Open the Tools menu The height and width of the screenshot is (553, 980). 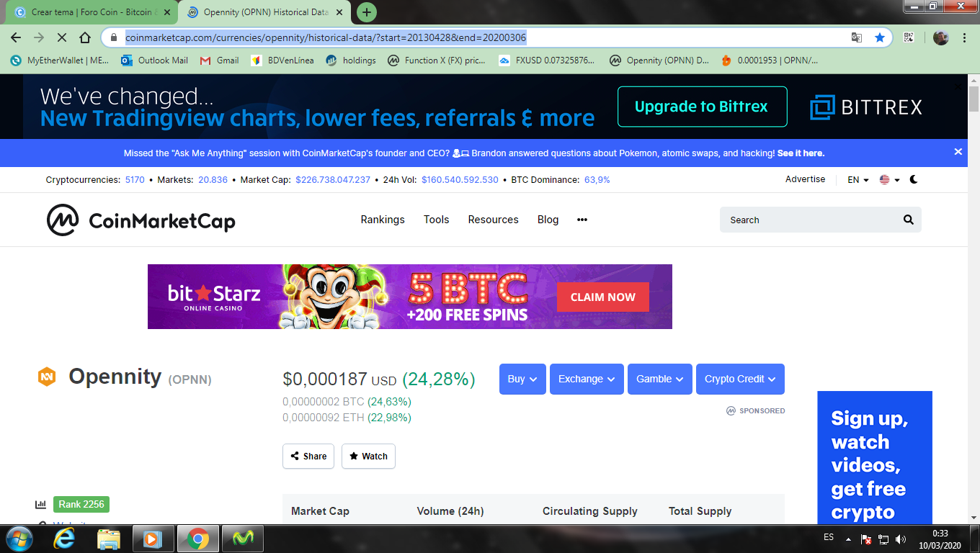pyautogui.click(x=436, y=220)
